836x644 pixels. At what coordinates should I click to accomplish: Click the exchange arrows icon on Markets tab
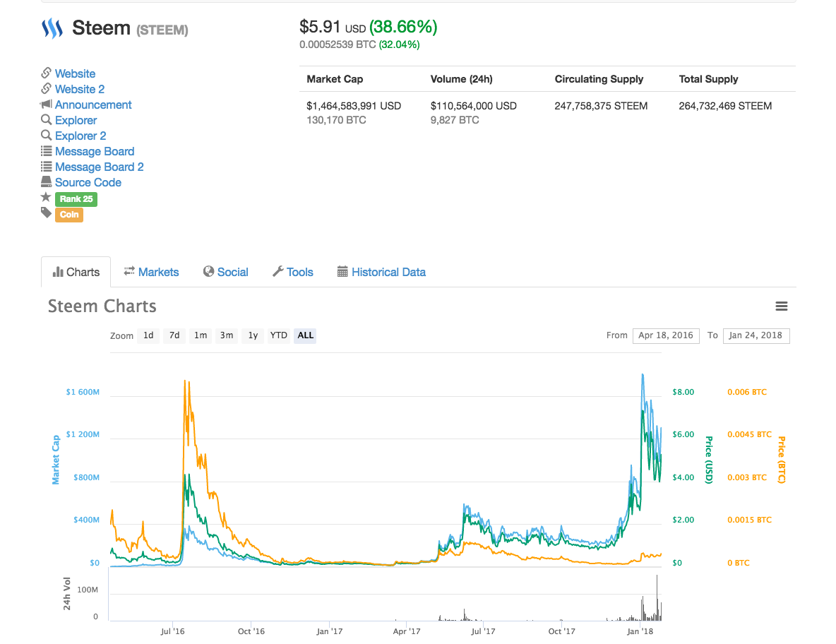click(129, 271)
